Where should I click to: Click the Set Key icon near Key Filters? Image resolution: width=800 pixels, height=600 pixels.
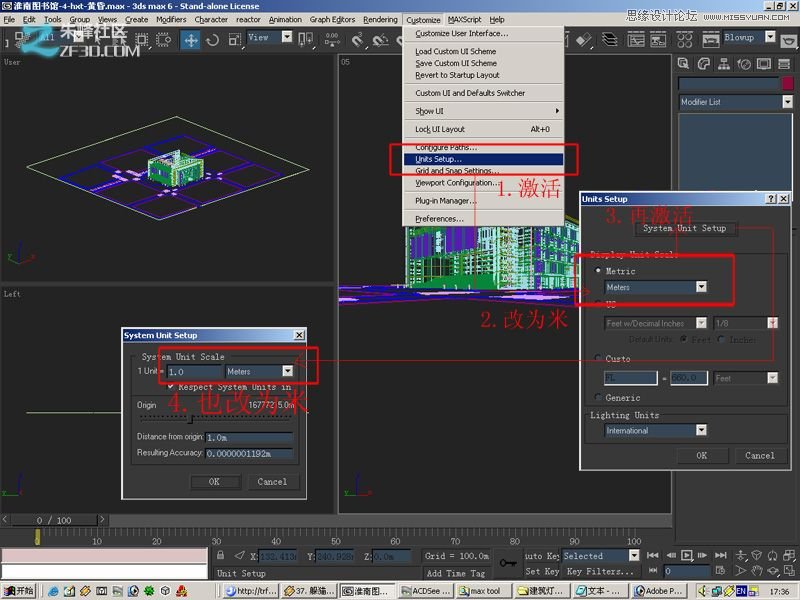[x=506, y=563]
